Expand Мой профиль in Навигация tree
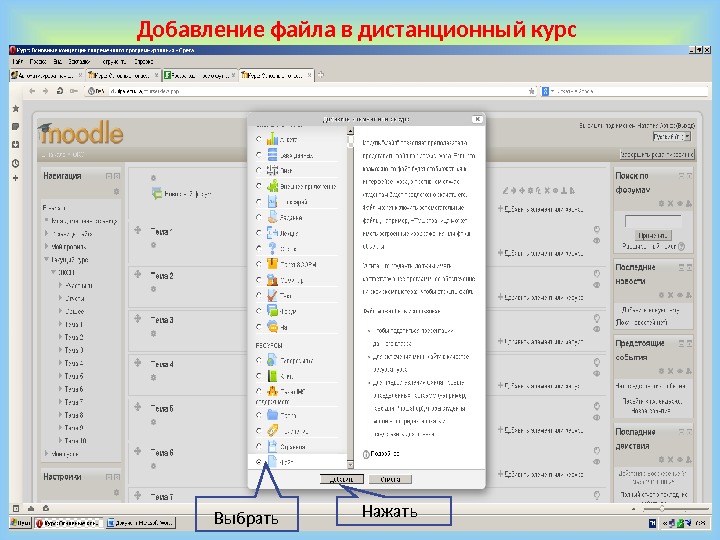720x540 pixels. (x=46, y=246)
